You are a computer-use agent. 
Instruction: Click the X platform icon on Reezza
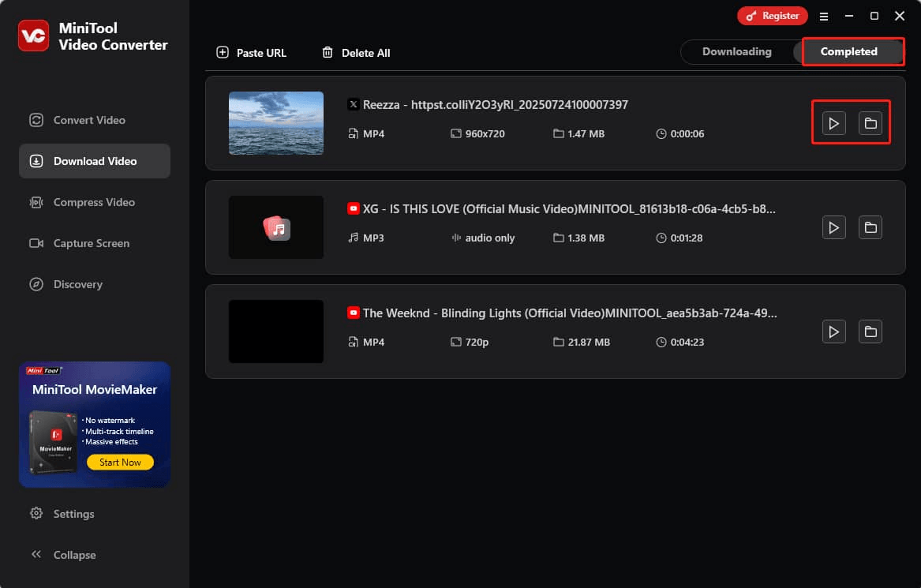353,104
